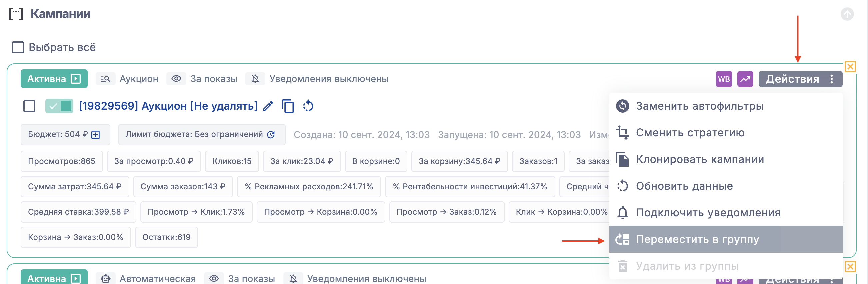Viewport: 868px width, 284px height.
Task: Click the refresh icon next to campaign title
Action: (x=308, y=106)
